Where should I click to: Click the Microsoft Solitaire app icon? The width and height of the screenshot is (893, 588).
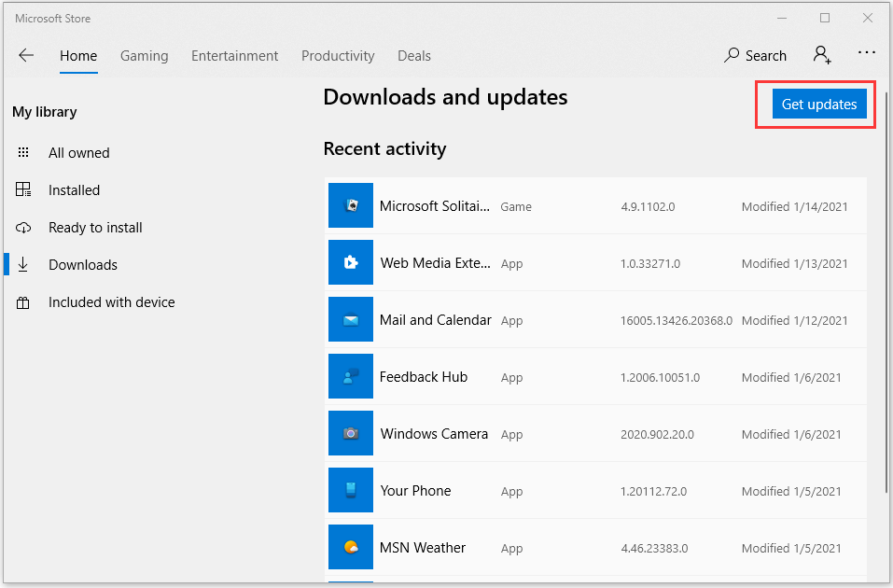[x=351, y=206]
